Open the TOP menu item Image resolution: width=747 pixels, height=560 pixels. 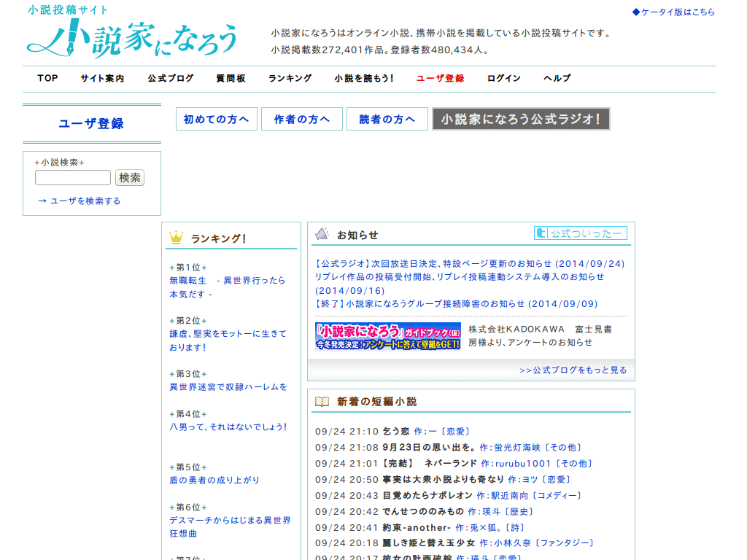[47, 79]
